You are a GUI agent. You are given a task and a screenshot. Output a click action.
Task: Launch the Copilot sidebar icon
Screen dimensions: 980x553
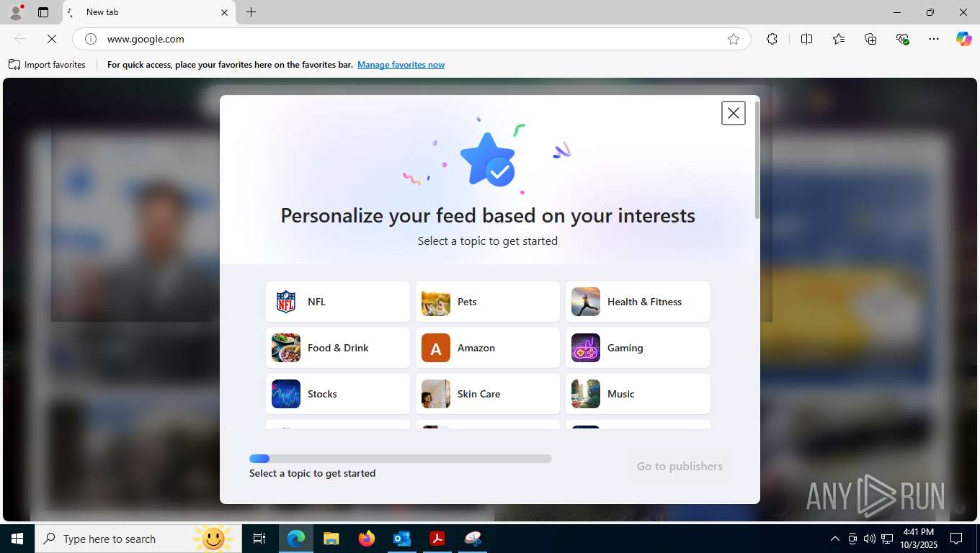tap(964, 39)
